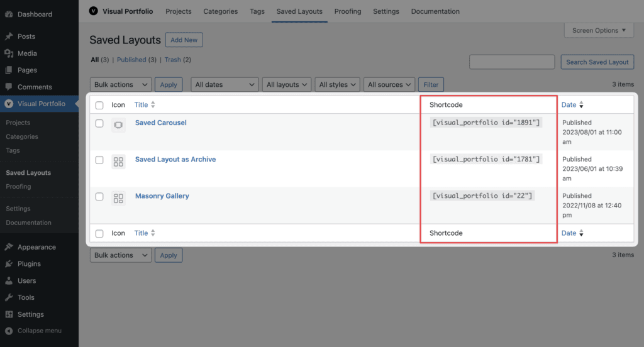The height and width of the screenshot is (347, 644).
Task: Click the Plugins icon in sidebar
Action: 9,263
